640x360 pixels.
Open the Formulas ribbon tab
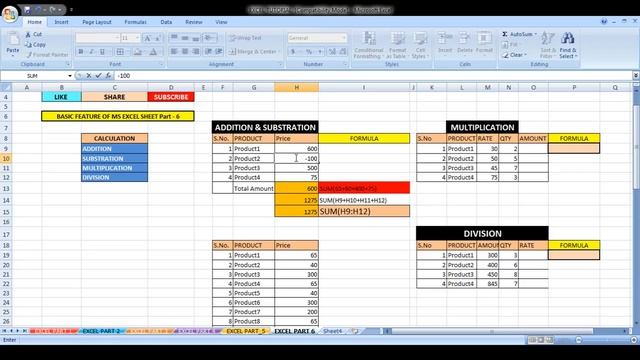pos(135,22)
